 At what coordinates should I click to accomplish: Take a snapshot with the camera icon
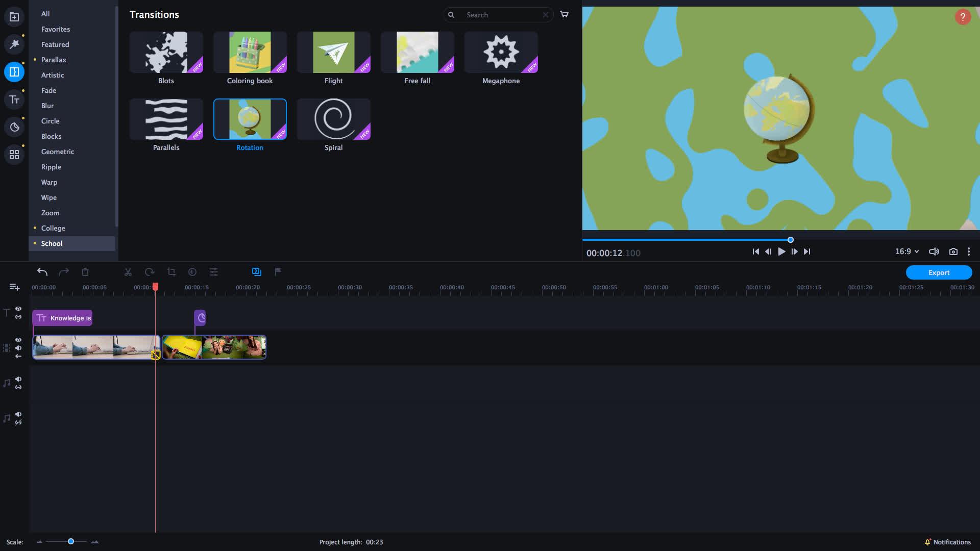pos(953,251)
